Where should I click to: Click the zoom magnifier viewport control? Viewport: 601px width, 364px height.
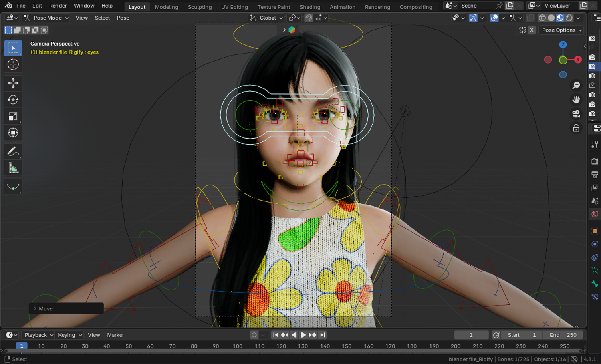[x=576, y=85]
